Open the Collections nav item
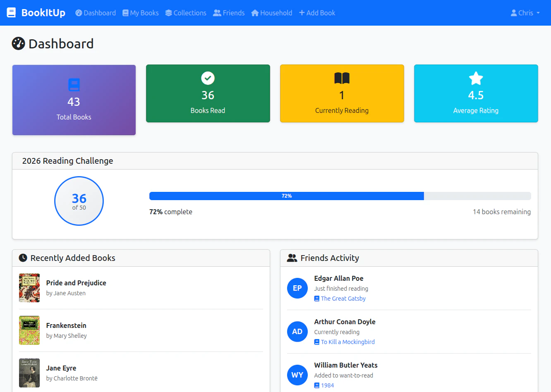This screenshot has width=551, height=392. 186,13
